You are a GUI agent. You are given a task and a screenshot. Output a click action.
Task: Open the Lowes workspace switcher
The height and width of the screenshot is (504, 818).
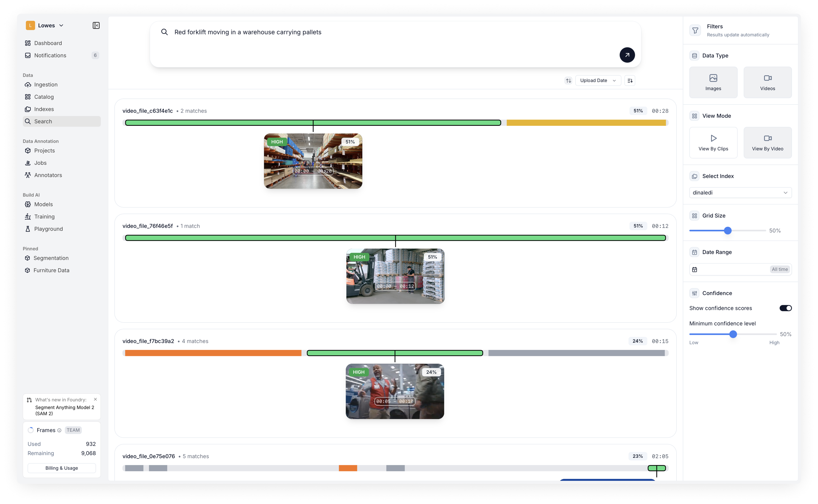coord(46,25)
